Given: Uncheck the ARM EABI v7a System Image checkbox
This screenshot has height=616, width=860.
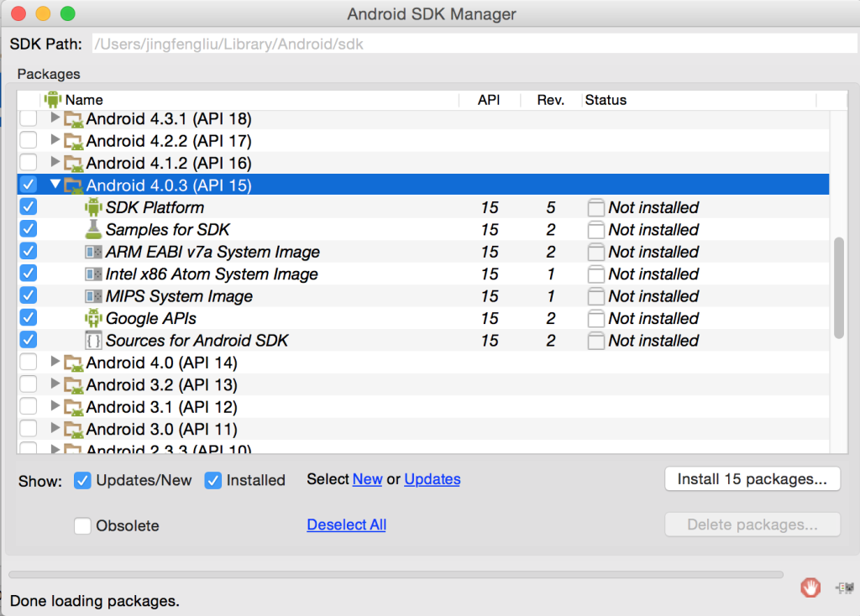Looking at the screenshot, I should point(28,251).
